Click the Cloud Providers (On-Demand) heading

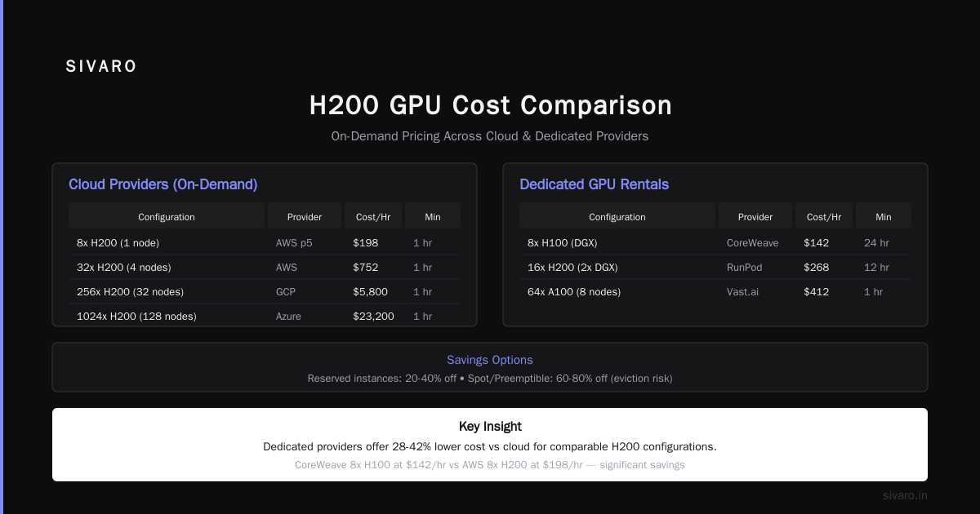163,184
